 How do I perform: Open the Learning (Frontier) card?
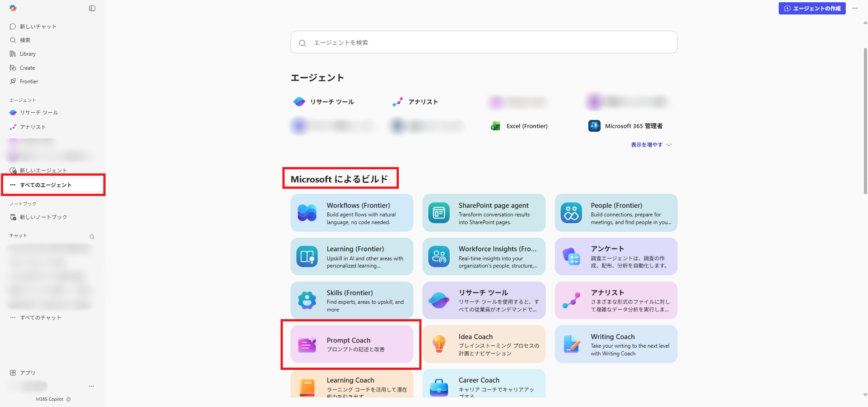[352, 257]
